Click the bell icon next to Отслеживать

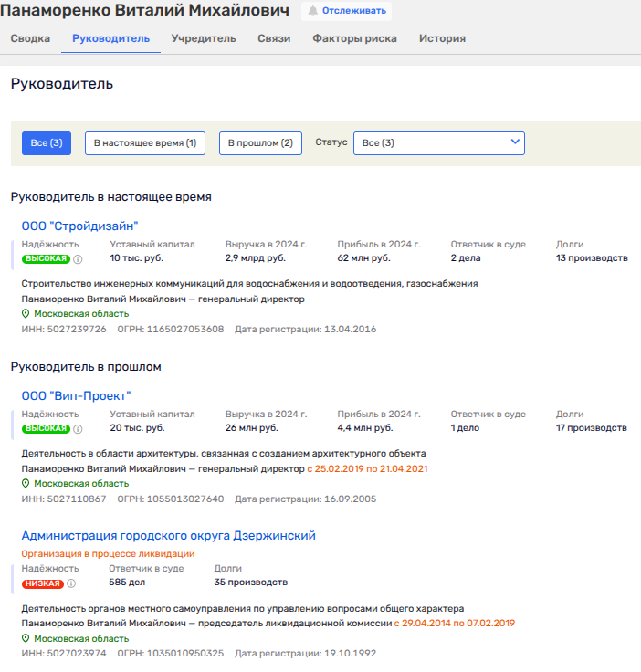tap(313, 12)
